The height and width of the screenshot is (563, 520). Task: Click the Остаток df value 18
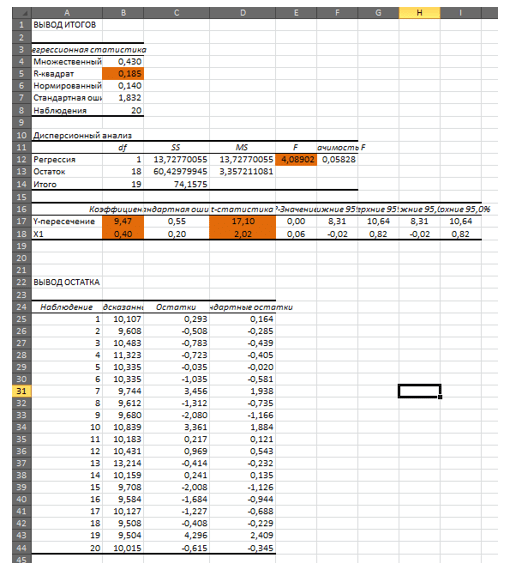(x=123, y=172)
